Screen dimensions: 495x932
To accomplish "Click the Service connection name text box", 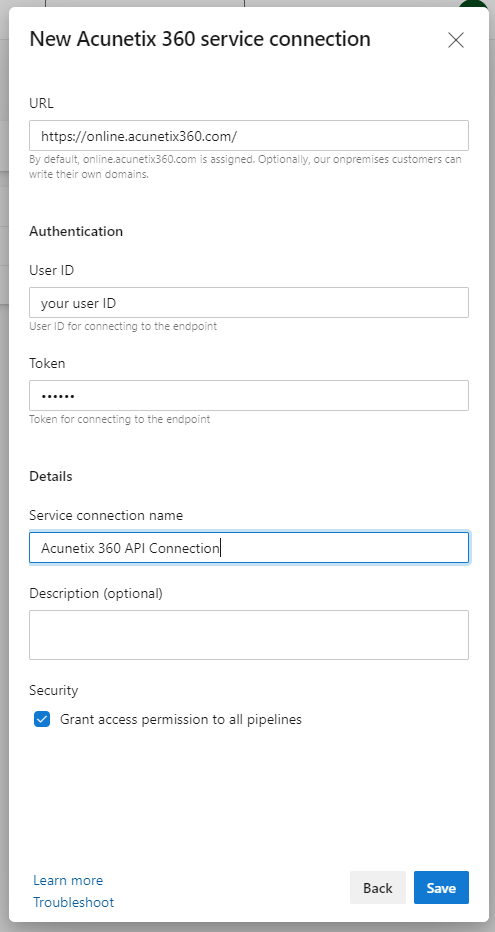I will [249, 547].
